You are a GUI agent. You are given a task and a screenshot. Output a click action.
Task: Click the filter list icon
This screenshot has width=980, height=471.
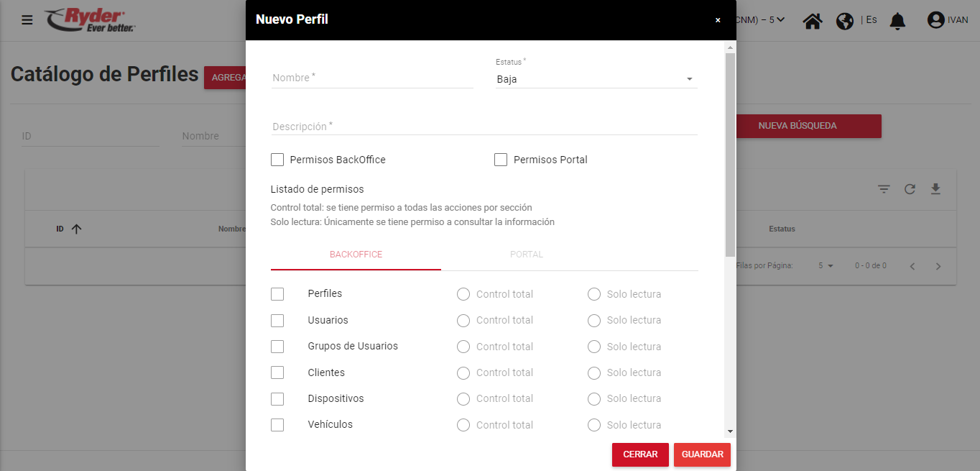884,189
